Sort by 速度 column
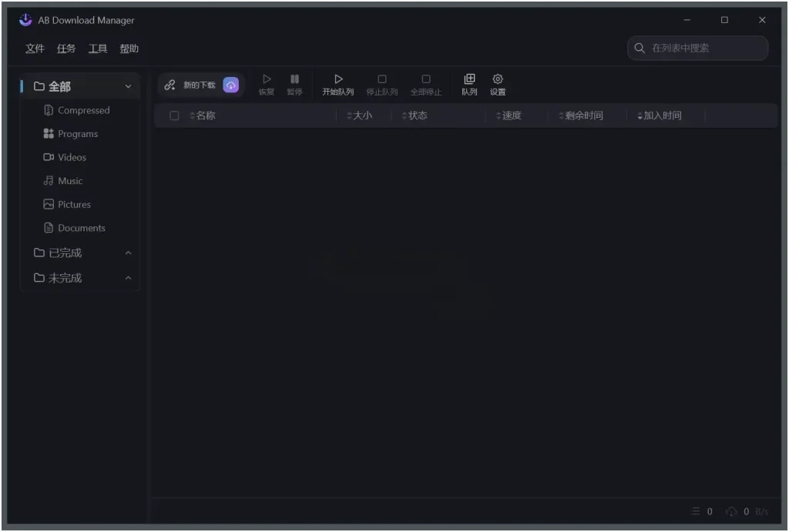 pos(509,115)
